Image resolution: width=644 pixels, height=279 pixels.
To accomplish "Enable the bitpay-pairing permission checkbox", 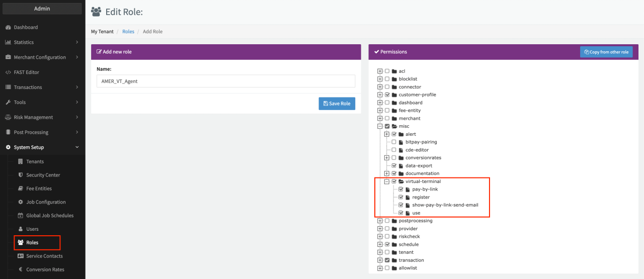I will point(394,142).
